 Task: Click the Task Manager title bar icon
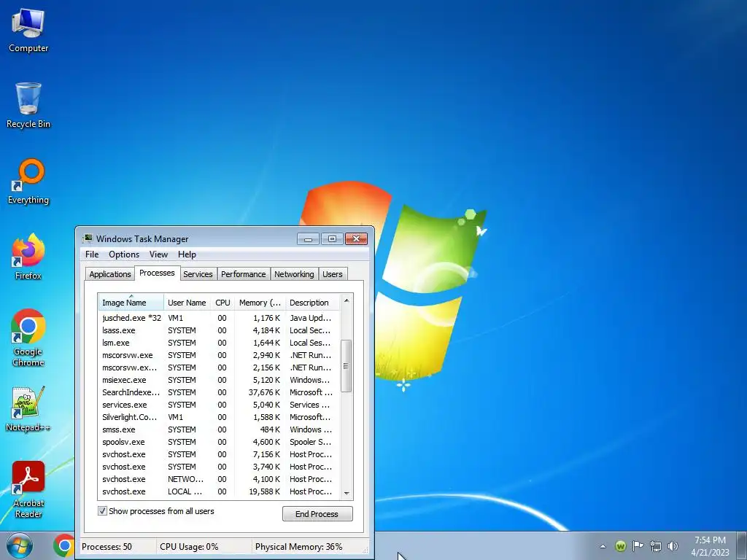(x=88, y=238)
